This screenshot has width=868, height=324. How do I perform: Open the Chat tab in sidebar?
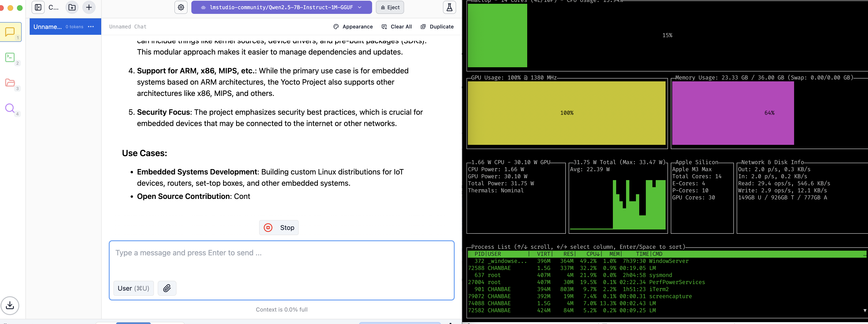(10, 32)
